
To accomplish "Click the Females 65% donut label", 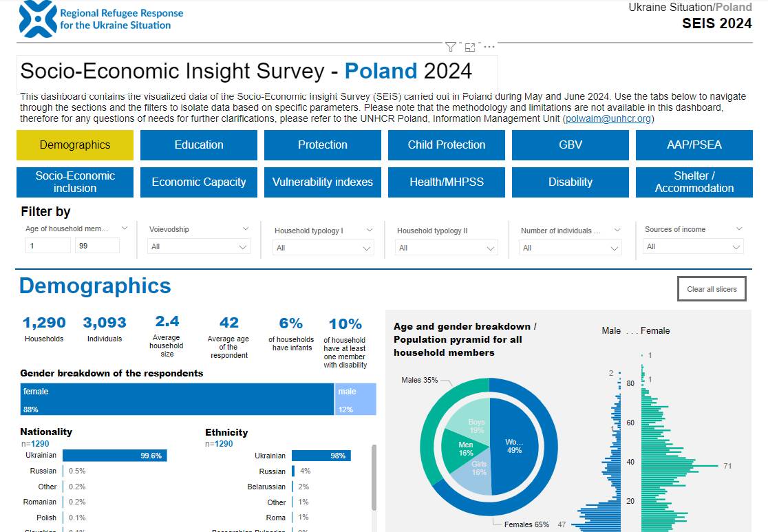I will point(526,524).
